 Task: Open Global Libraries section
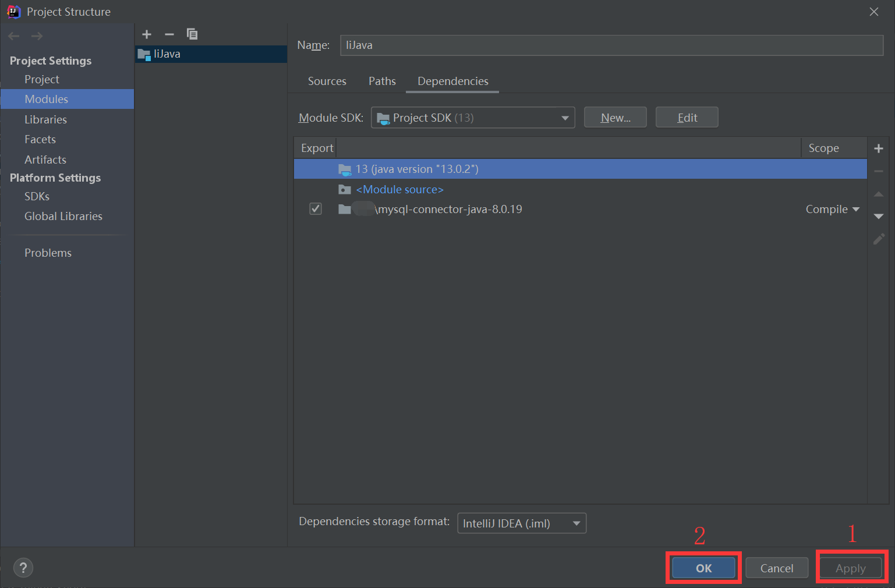[63, 216]
